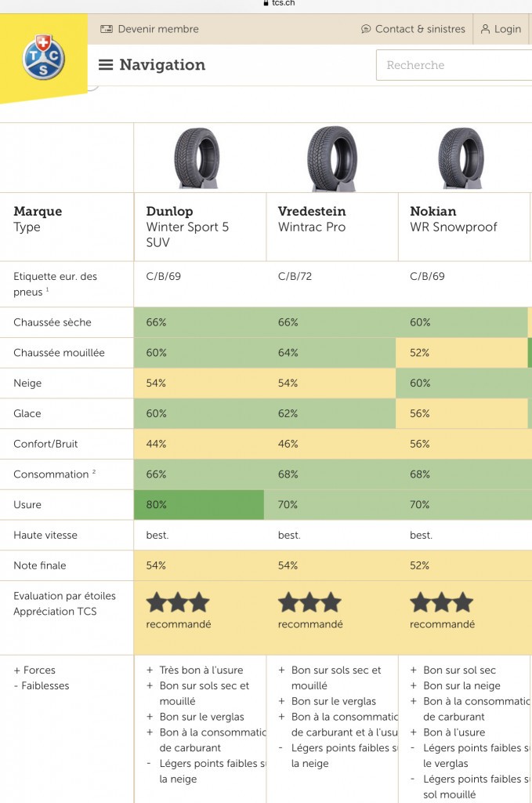
Task: Open Contact & sinistres link
Action: pos(420,29)
